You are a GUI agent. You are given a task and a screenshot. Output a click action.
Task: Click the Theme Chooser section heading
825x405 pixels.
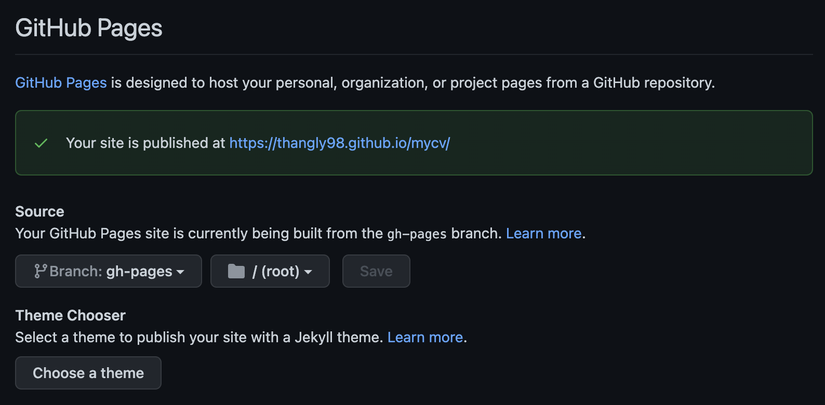point(70,316)
